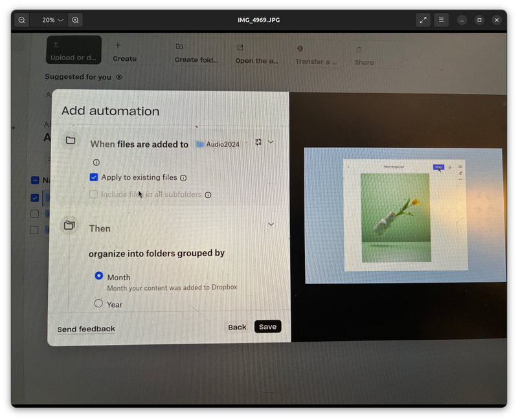This screenshot has width=518, height=420.
Task: Click the Upload button icon
Action: click(x=56, y=45)
